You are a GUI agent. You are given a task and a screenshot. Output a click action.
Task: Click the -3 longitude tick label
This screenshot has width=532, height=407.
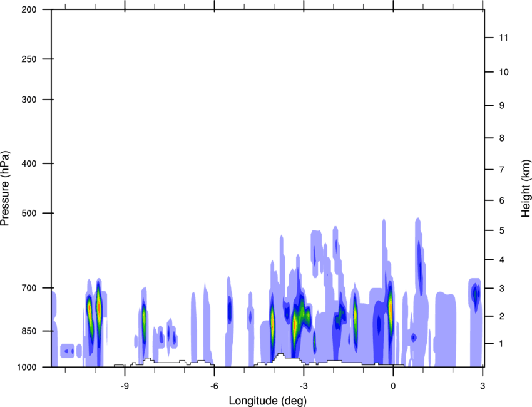[304, 386]
